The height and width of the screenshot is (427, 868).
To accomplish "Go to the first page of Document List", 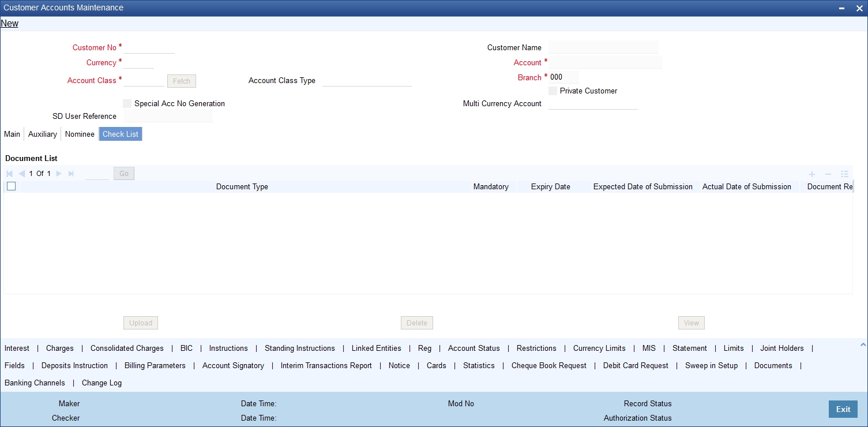I will (9, 173).
